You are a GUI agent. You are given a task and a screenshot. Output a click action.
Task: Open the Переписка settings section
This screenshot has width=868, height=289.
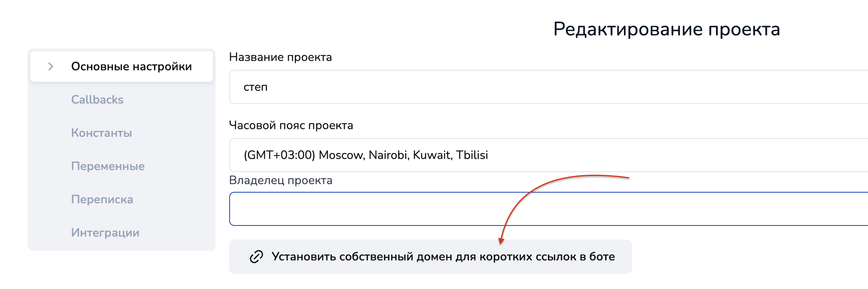coord(102,199)
